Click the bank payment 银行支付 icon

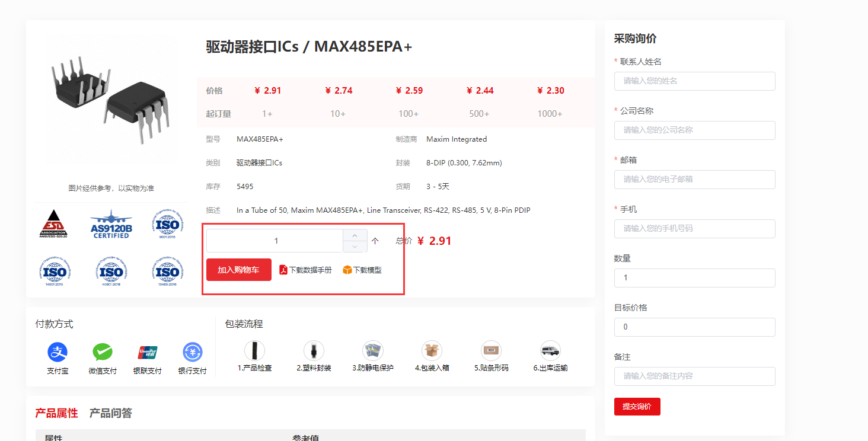(x=193, y=352)
